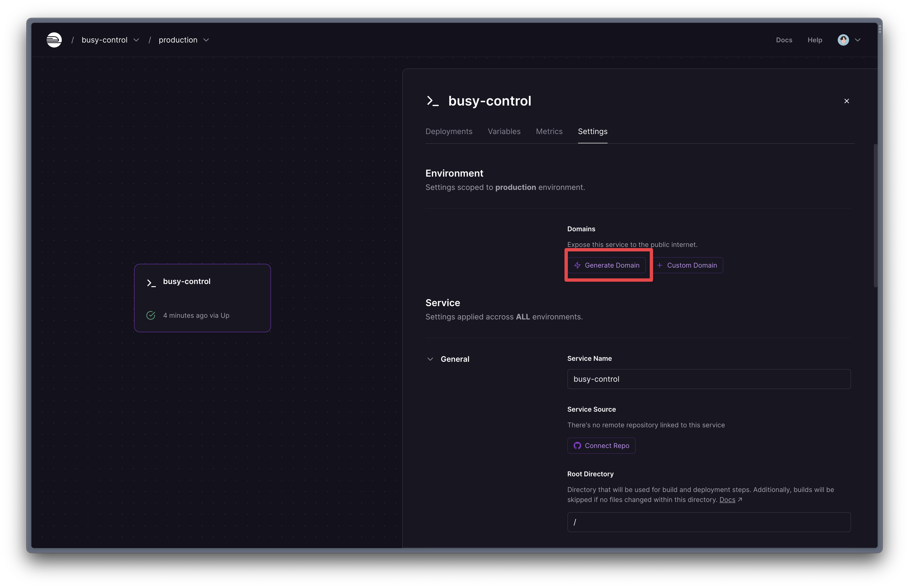Image resolution: width=909 pixels, height=588 pixels.
Task: Collapse the General settings section
Action: tap(430, 359)
